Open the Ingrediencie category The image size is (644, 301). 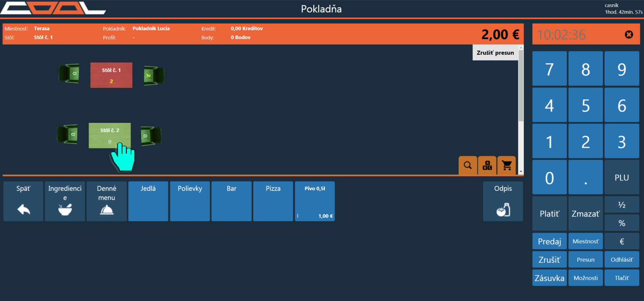click(65, 201)
